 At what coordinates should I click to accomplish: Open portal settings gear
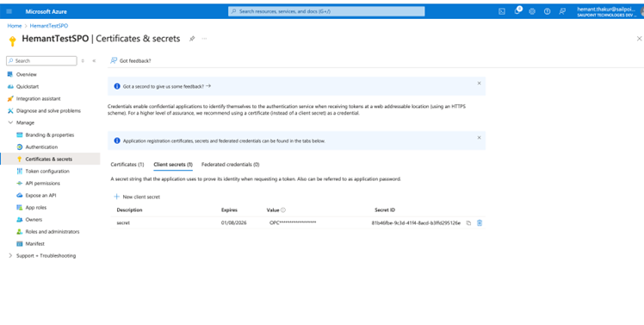tap(532, 11)
